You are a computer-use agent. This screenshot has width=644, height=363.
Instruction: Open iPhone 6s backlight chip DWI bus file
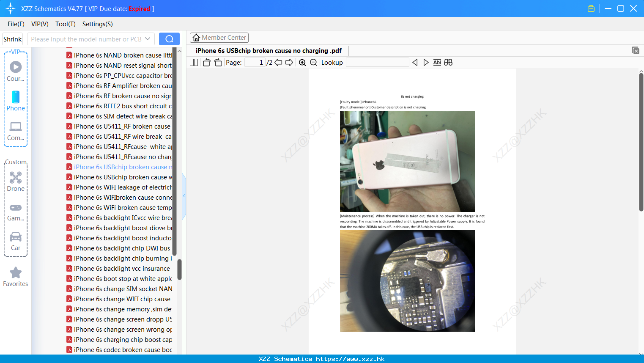118,248
